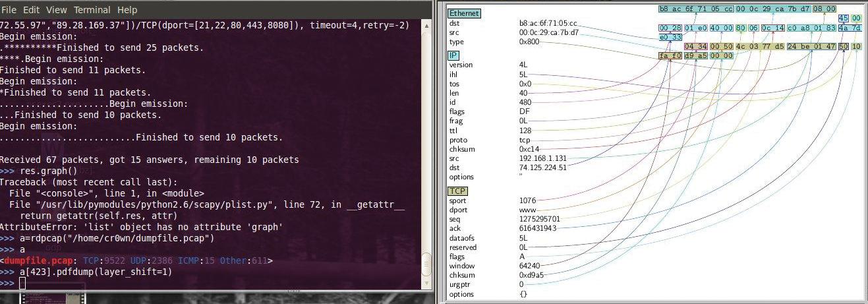Click the '00 50' destination port bytes
The height and width of the screenshot is (304, 868).
coord(722,47)
